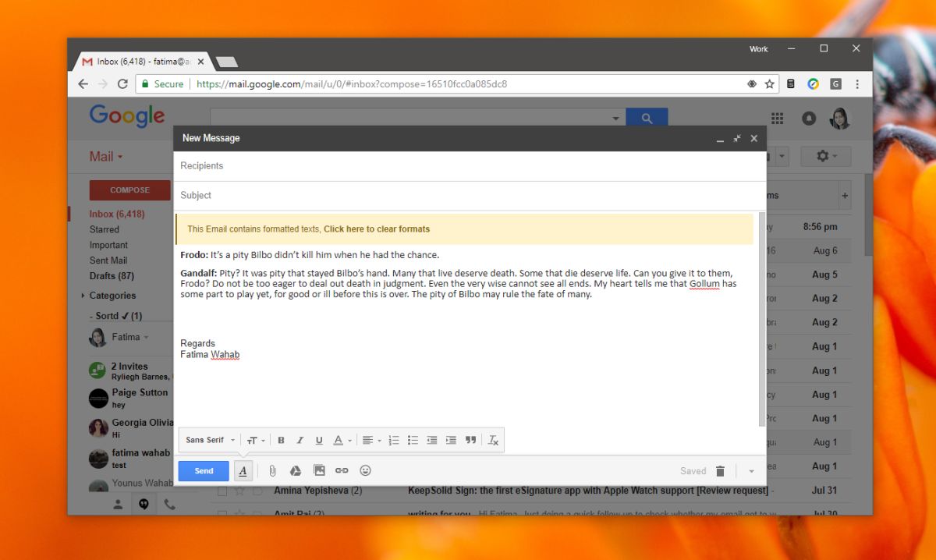Image resolution: width=936 pixels, height=560 pixels.
Task: Attach files with the paperclip icon
Action: (x=272, y=471)
